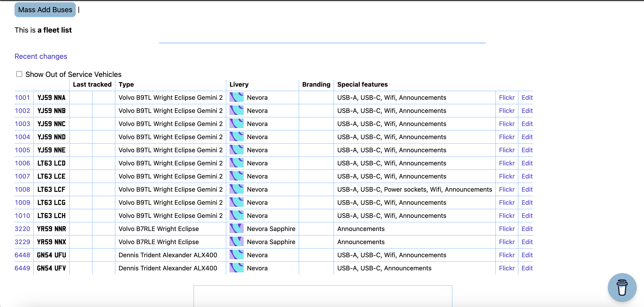Screen dimensions: 644x307
Task: Select registration GN54 UFU text
Action: tap(52, 255)
